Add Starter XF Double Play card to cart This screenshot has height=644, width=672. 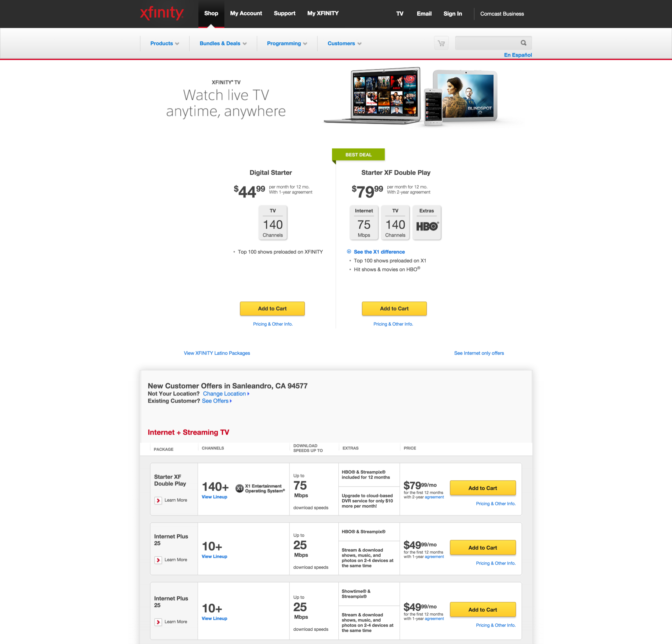[394, 308]
